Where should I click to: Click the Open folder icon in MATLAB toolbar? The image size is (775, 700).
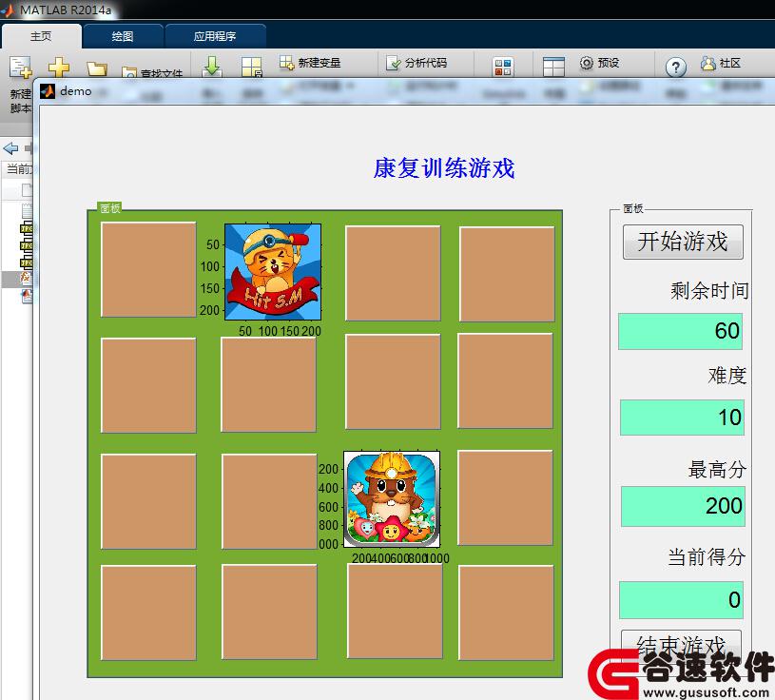[97, 68]
